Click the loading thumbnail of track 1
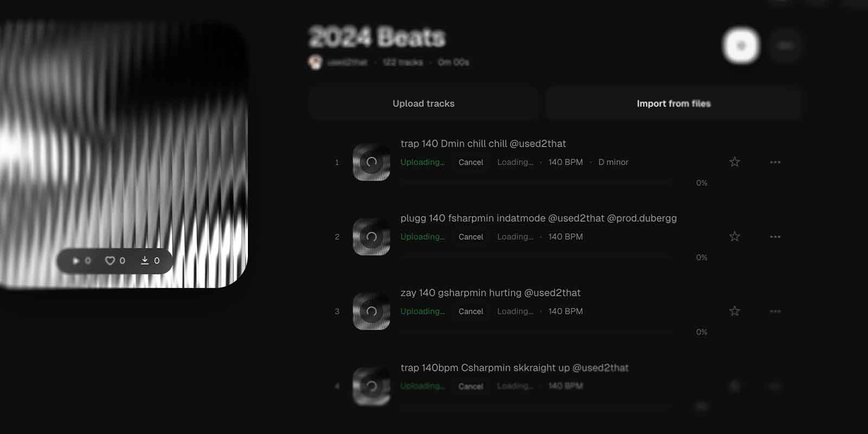868x434 pixels. 371,162
